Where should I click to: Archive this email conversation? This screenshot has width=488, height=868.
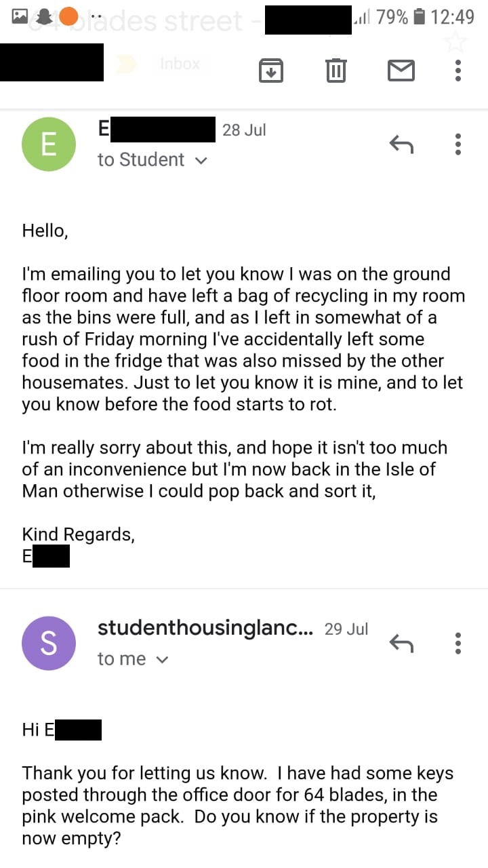271,70
